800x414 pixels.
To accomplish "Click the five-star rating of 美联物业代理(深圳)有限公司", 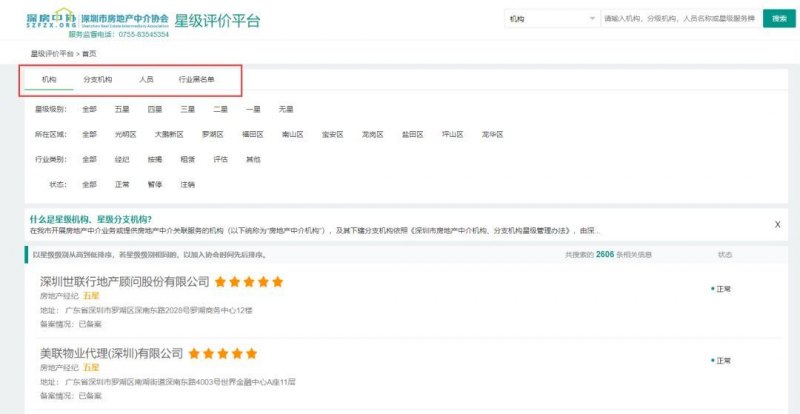I will click(222, 353).
